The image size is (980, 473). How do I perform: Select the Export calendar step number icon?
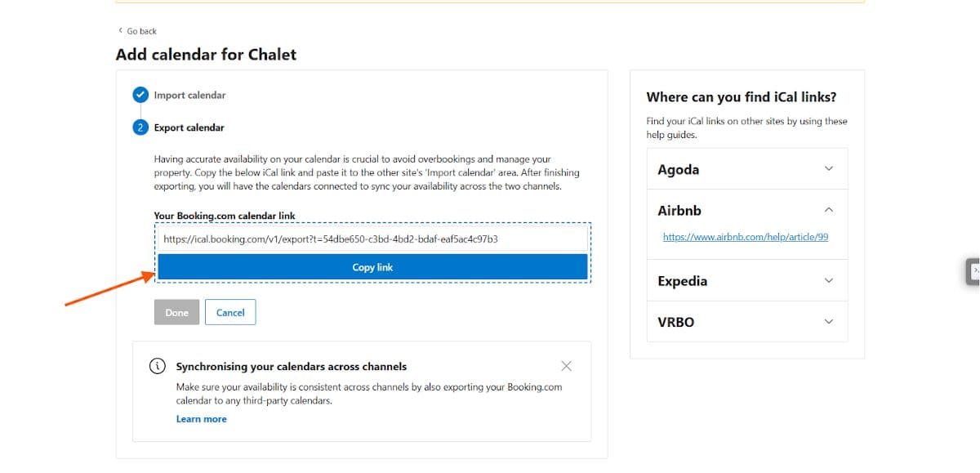140,127
